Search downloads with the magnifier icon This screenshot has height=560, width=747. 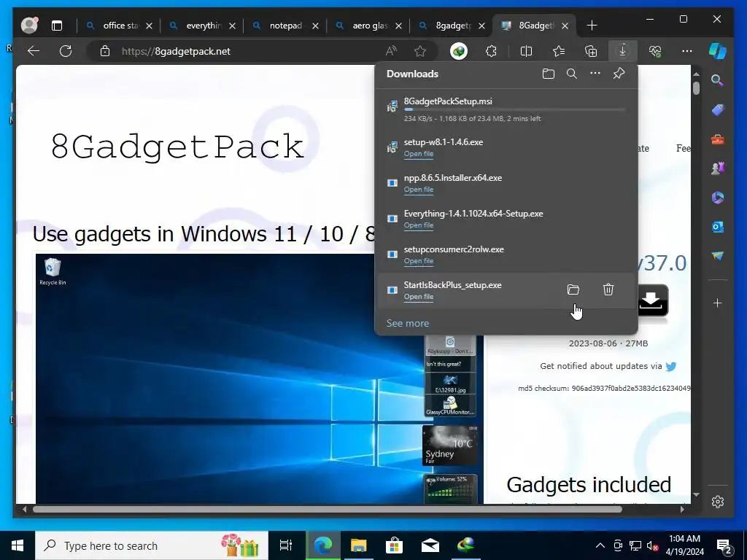click(x=572, y=74)
